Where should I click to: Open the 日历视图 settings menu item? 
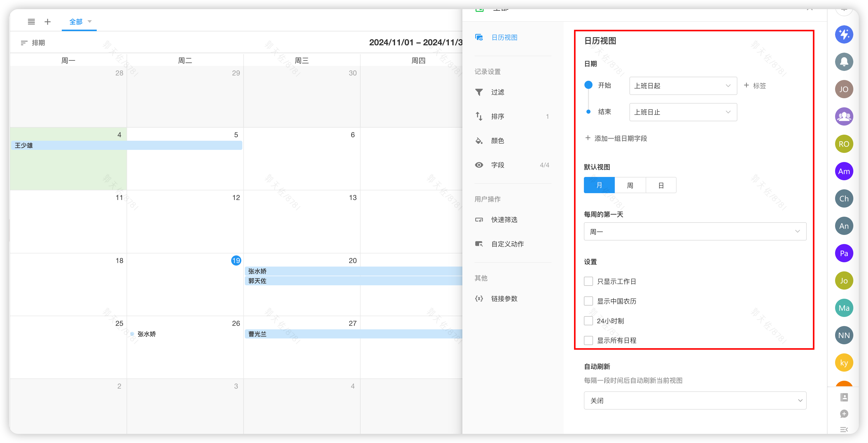click(504, 37)
